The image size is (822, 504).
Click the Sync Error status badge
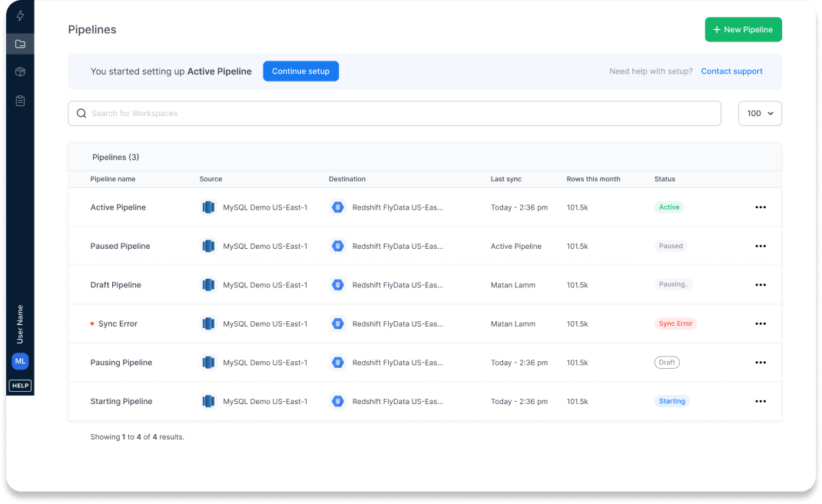[x=675, y=323]
